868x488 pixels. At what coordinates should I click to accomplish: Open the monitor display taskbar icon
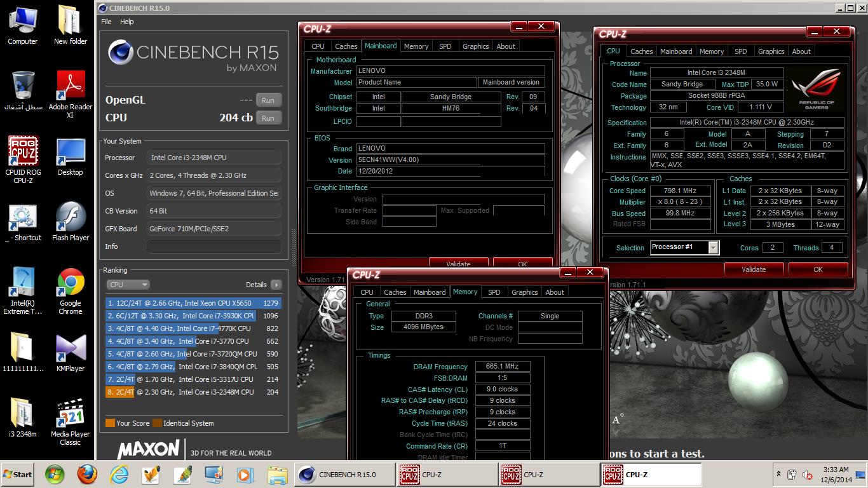pos(214,474)
